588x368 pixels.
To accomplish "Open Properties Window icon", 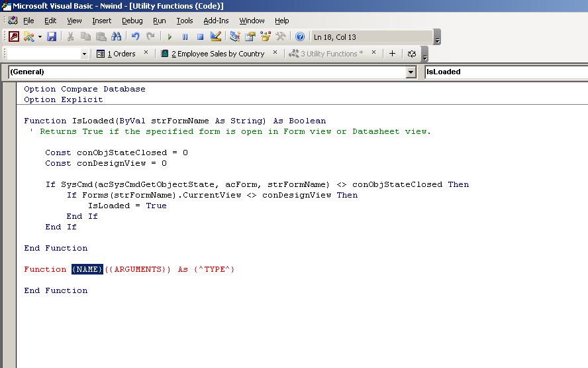I will point(250,36).
